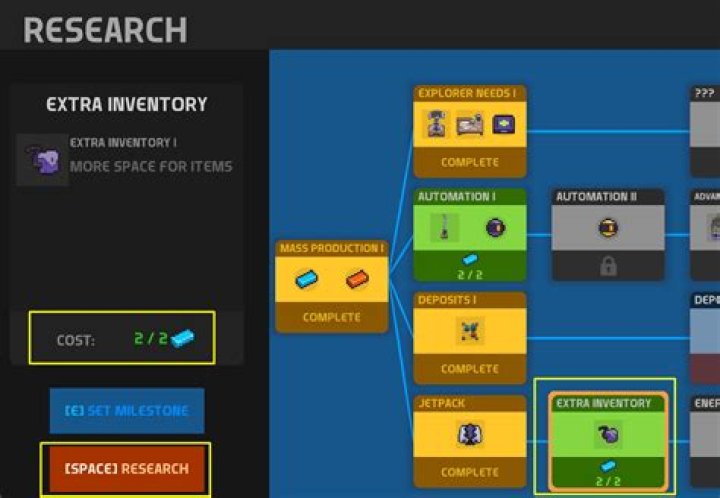This screenshot has width=720, height=498.
Task: Click the purple bag icon in the details panel
Action: click(x=43, y=160)
